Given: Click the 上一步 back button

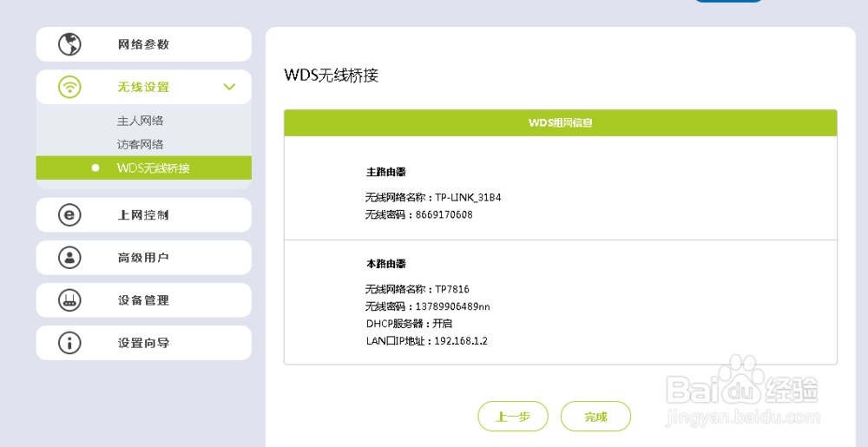Looking at the screenshot, I should [x=513, y=416].
